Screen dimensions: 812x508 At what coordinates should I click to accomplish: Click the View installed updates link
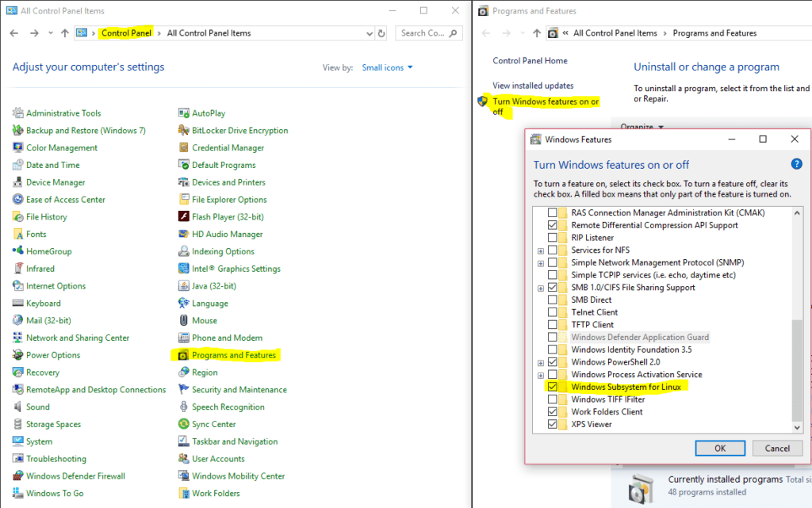[x=533, y=86]
